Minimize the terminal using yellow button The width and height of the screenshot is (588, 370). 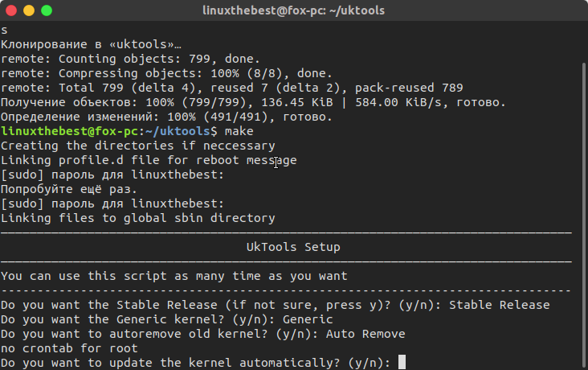click(29, 10)
